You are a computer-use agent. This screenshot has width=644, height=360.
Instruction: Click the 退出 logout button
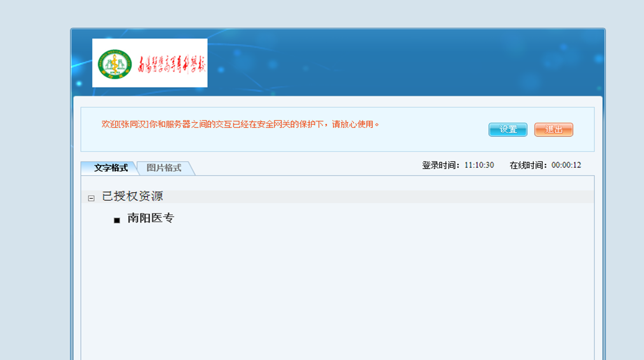[x=554, y=129]
